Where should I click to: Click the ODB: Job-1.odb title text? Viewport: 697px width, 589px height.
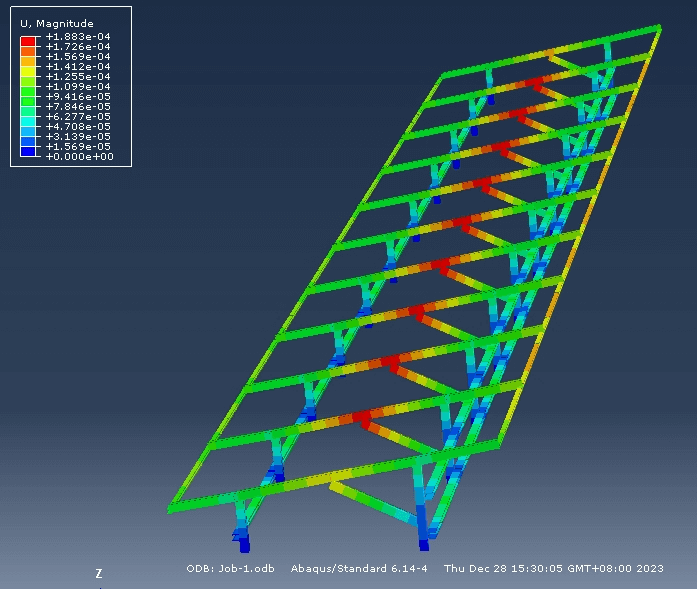click(x=230, y=569)
